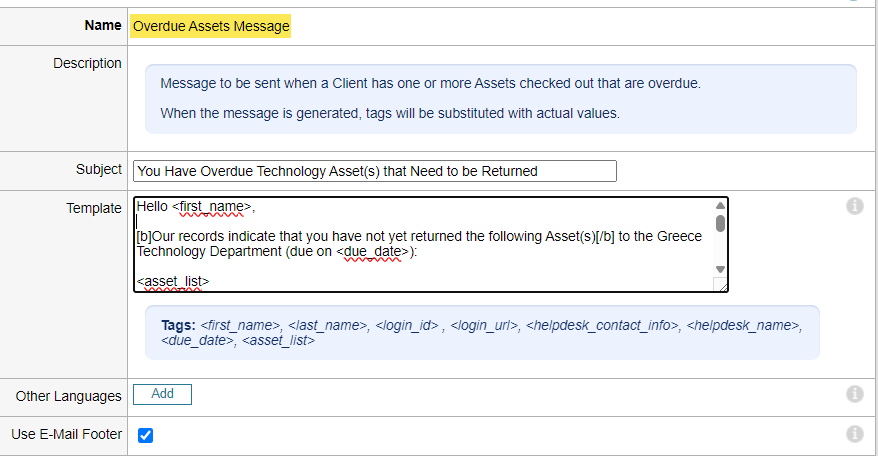878x456 pixels.
Task: Click the <asset_list> tag in Tags list
Action: click(279, 341)
